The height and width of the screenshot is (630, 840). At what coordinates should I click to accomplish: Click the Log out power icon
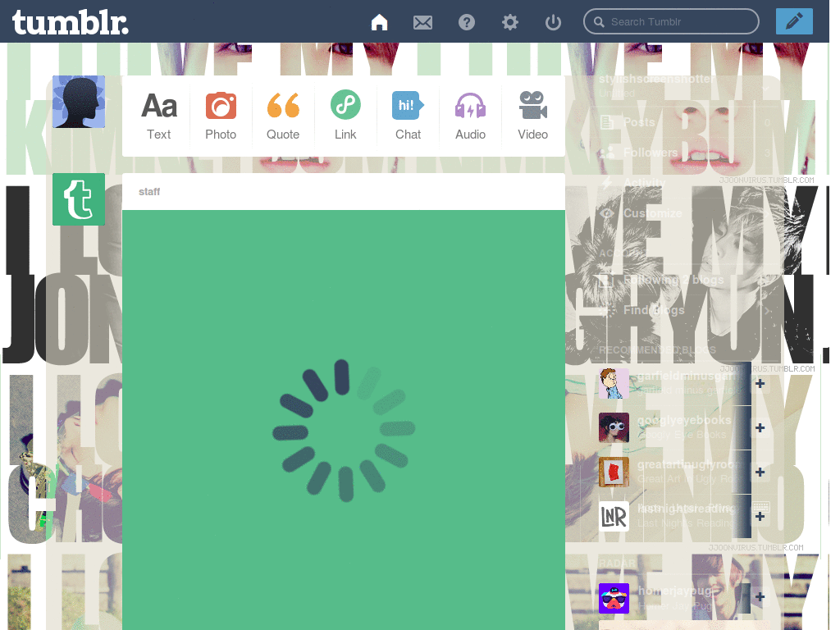(x=553, y=22)
